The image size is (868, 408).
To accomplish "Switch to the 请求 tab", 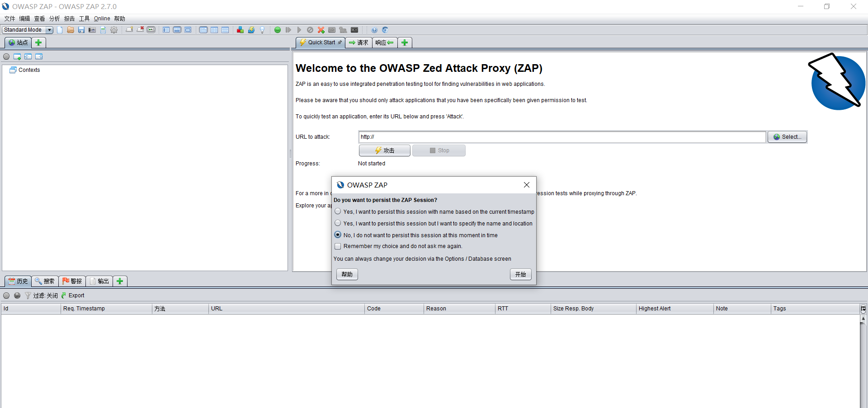I will pos(359,42).
